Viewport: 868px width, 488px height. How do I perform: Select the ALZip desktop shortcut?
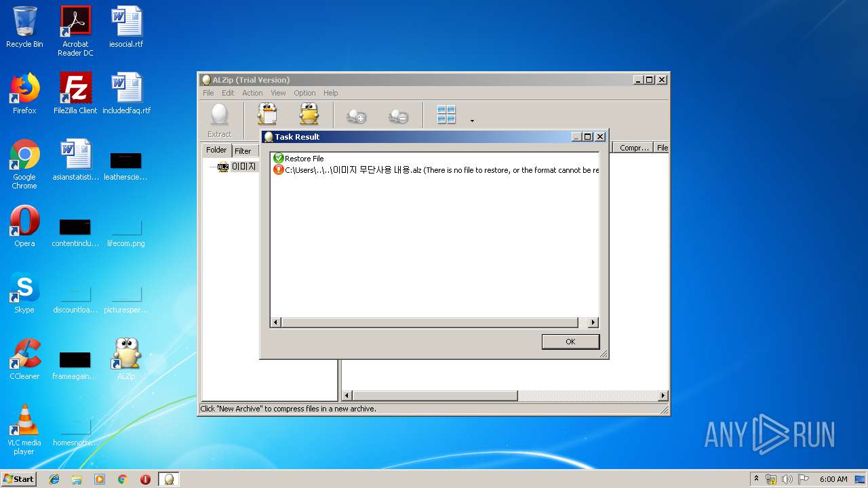click(126, 359)
